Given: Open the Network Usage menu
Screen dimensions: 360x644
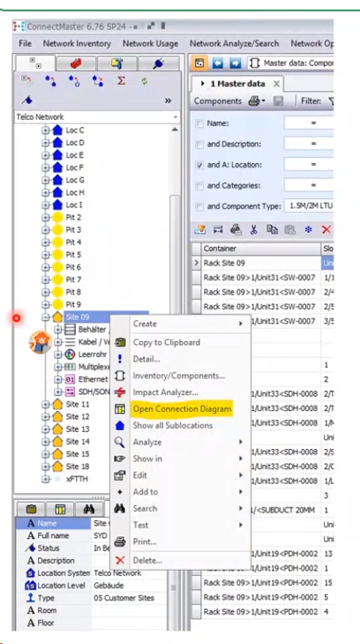Looking at the screenshot, I should [150, 44].
